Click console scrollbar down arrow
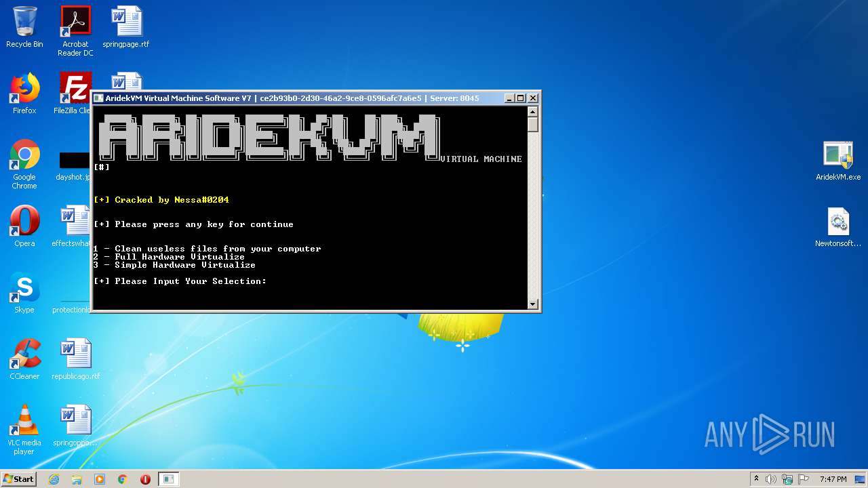Viewport: 868px width, 488px height. pos(533,304)
